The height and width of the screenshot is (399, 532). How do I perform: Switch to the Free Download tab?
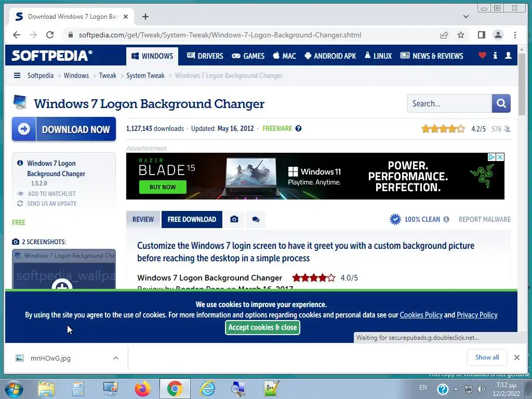tap(192, 220)
